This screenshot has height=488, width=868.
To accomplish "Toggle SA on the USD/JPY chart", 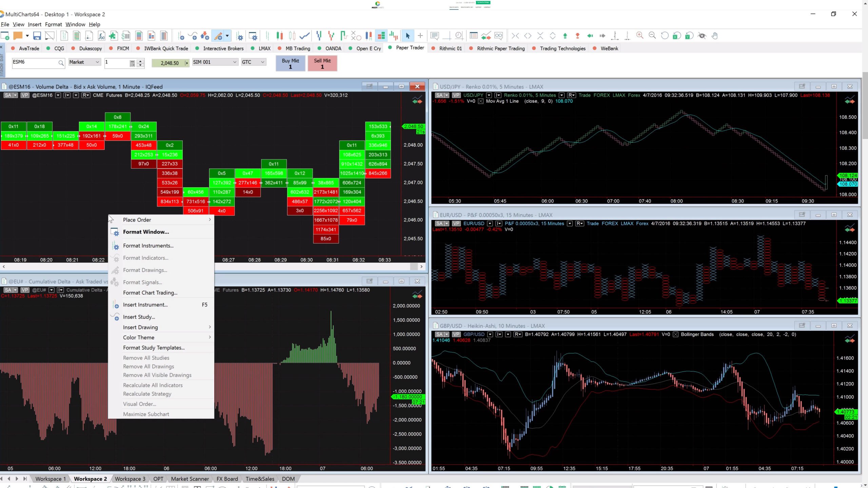I will (439, 95).
